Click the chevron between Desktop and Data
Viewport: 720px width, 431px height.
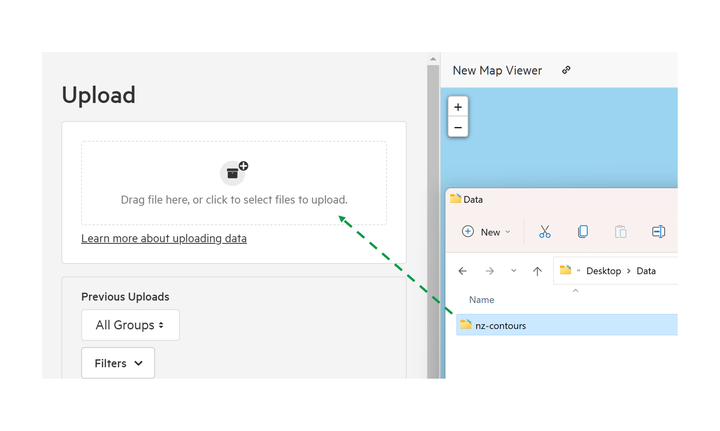pyautogui.click(x=629, y=271)
